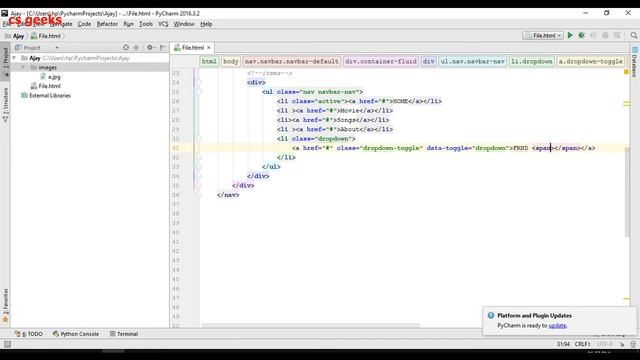Select html breadcrumb
640x360 pixels.
(x=209, y=61)
